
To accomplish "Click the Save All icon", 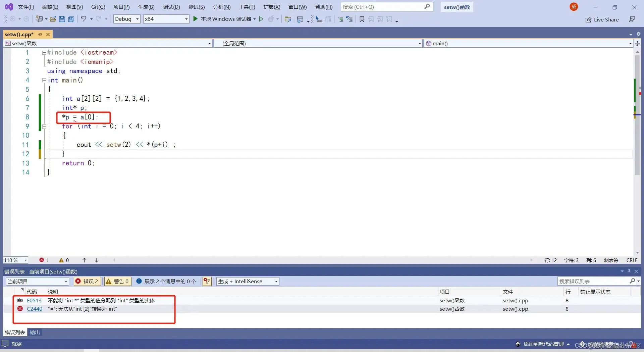I will pos(71,19).
